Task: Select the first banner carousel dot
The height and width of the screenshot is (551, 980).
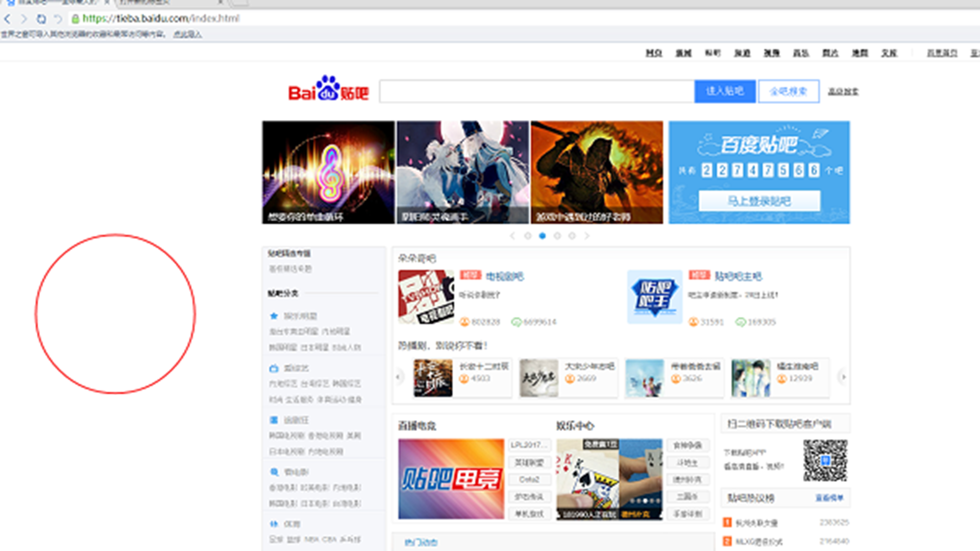Action: (528, 236)
